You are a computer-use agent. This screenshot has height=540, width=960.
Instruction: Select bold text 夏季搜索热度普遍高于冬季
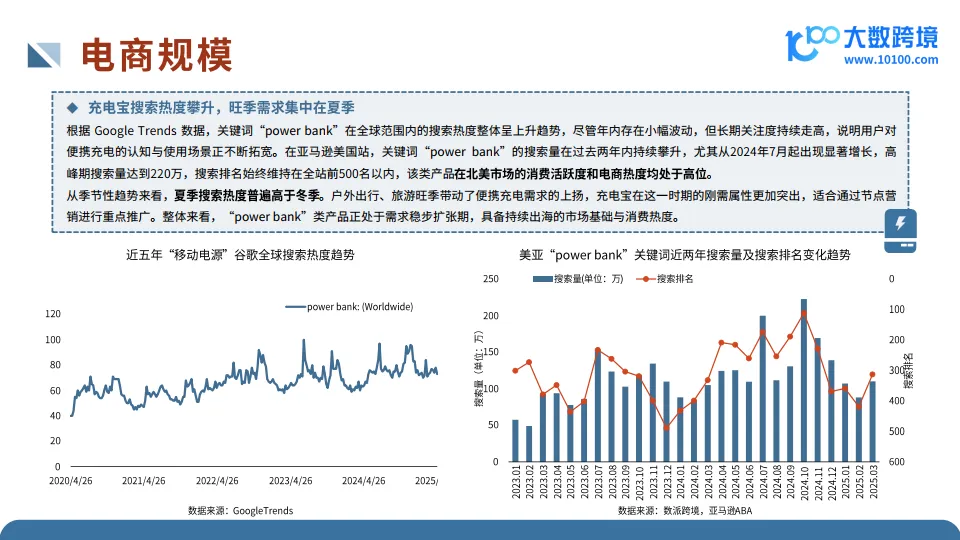(248, 195)
